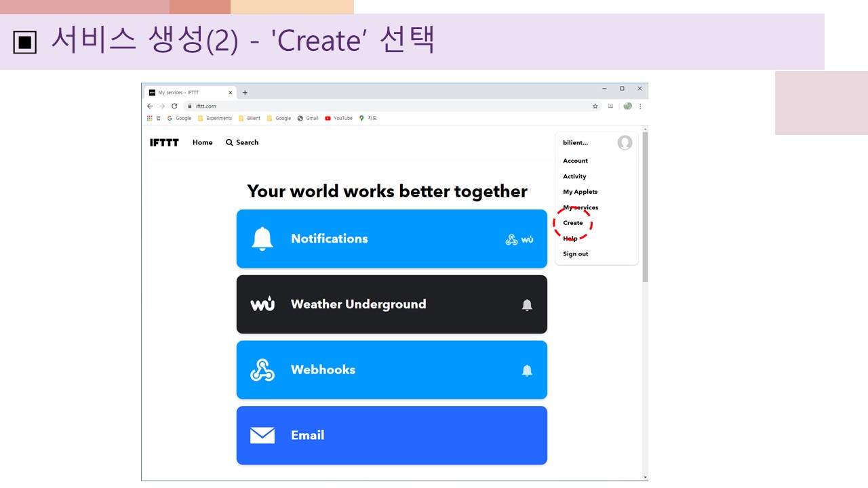Open the first Google bookmark
This screenshot has width=868, height=488.
coord(180,118)
